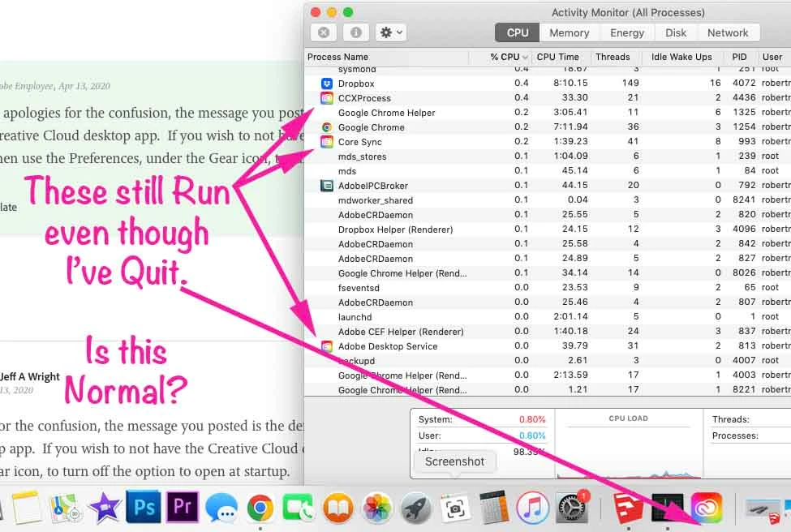Click the Adobe Desktop Service icon
Image resolution: width=791 pixels, height=532 pixels.
tap(327, 346)
